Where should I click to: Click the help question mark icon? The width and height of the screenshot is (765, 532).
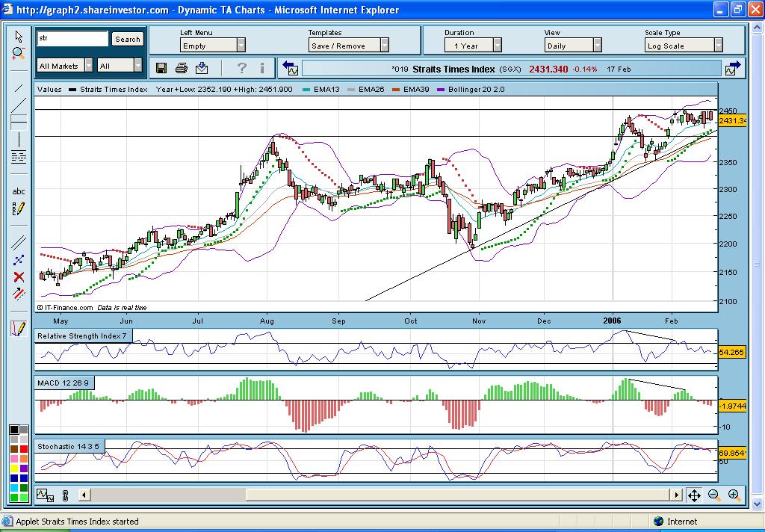[241, 68]
